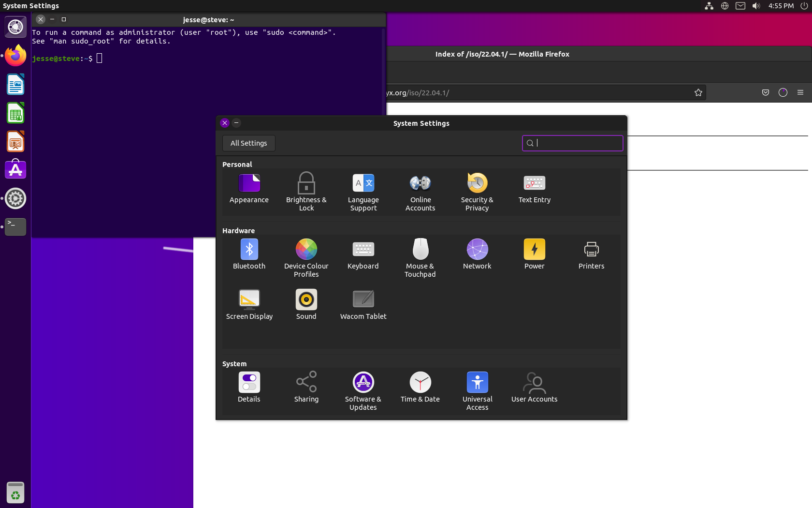Open Keyboard settings

coord(363,254)
